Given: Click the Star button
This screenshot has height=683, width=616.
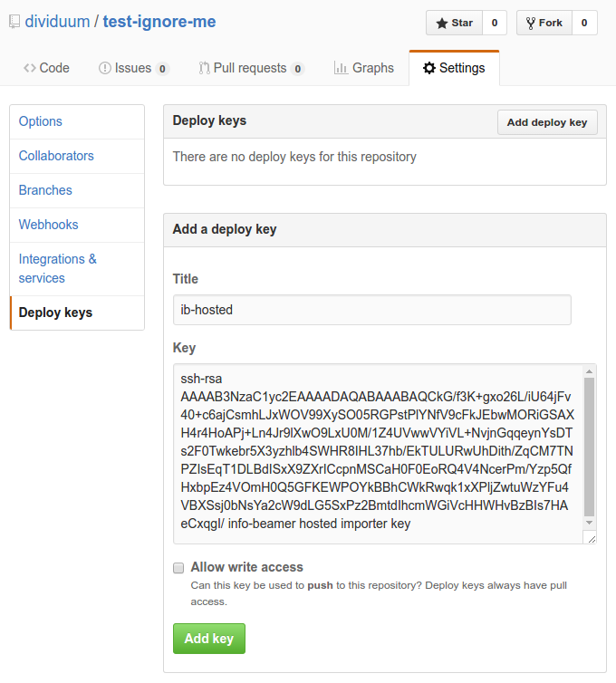Looking at the screenshot, I should click(454, 23).
